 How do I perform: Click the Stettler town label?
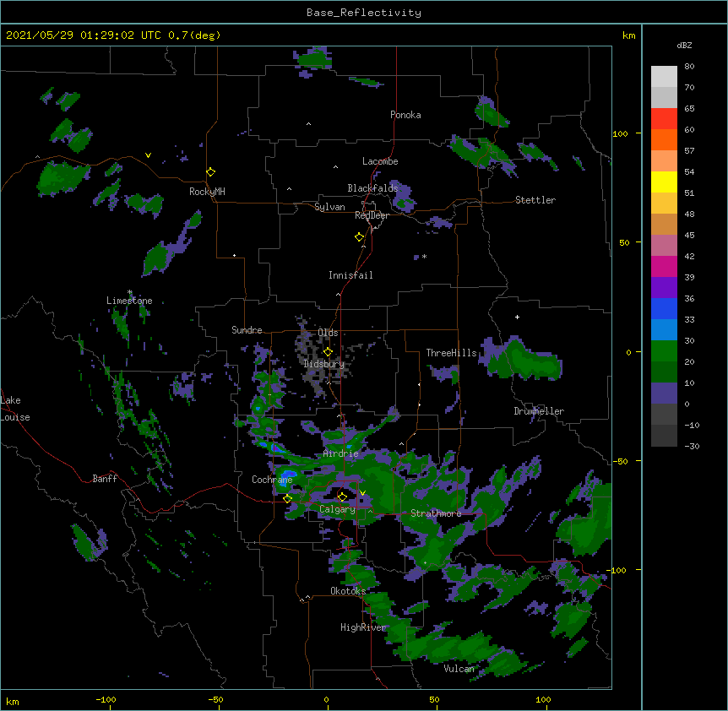[x=535, y=200]
